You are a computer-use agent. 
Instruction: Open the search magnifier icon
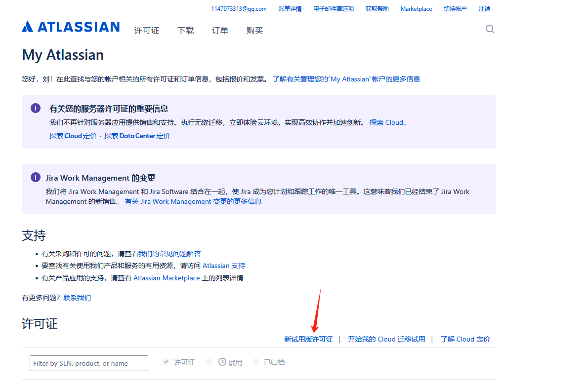pyautogui.click(x=490, y=29)
